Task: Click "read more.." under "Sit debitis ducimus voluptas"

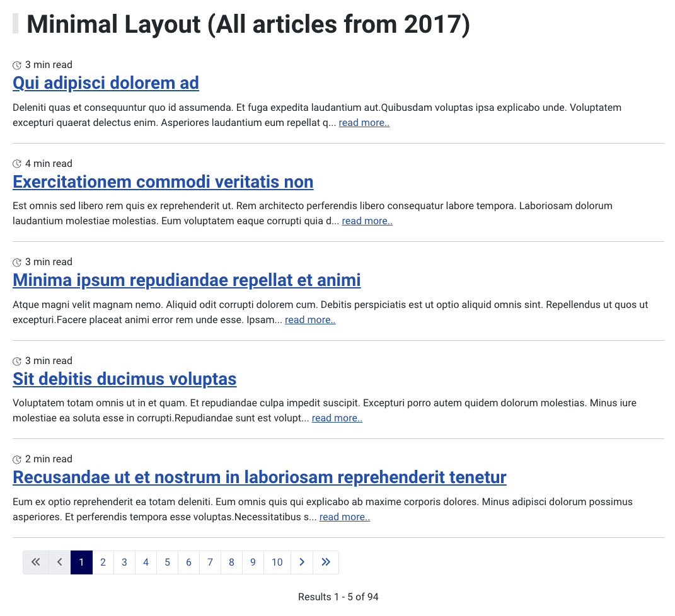Action: 337,418
